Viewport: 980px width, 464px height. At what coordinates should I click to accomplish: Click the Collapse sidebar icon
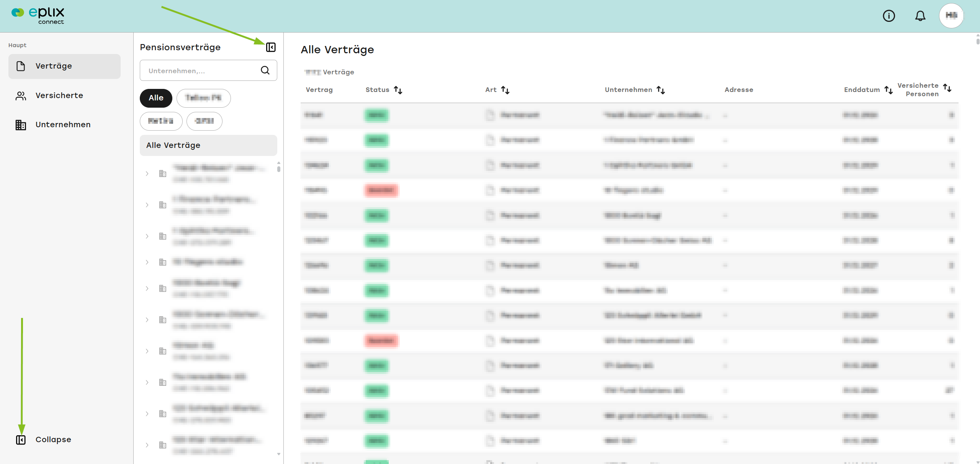pos(21,439)
